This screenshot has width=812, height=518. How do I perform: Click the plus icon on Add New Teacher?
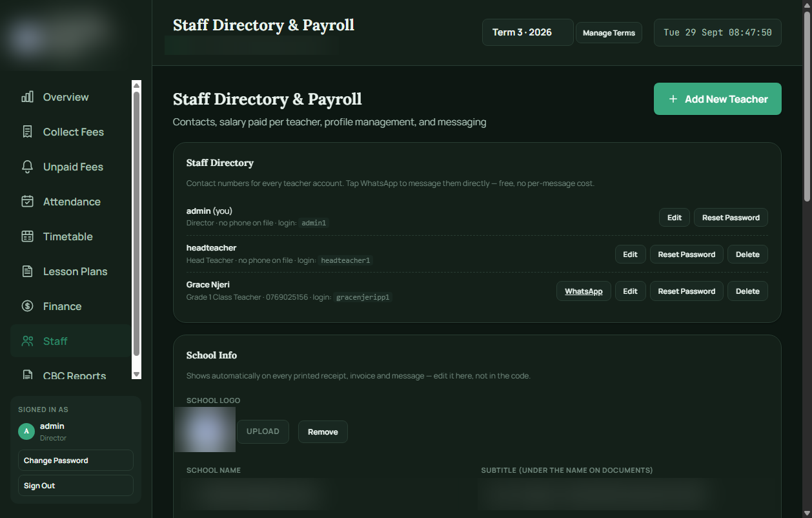coord(673,99)
